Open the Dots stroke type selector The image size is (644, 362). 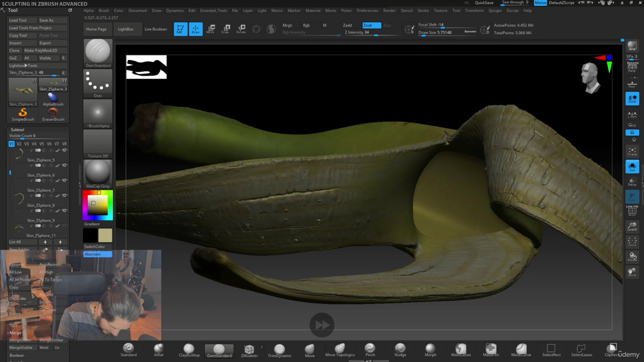point(98,83)
